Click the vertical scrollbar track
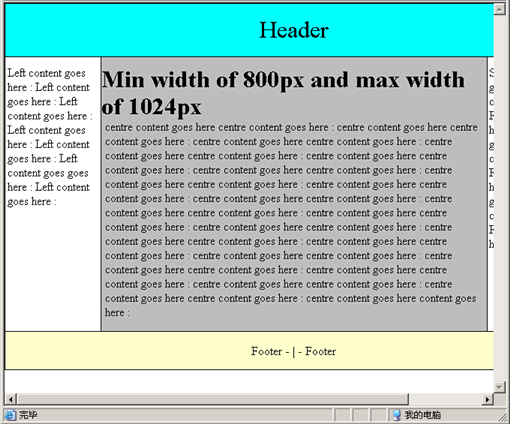Viewport: 510px width, 424px height. tap(499, 198)
